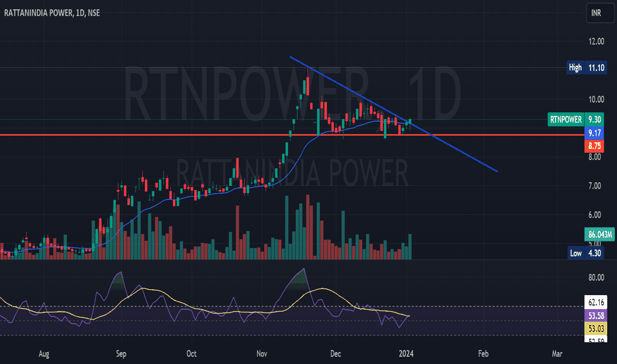The height and width of the screenshot is (364, 617).
Task: Click the 9.17 moving average value label
Action: click(594, 133)
